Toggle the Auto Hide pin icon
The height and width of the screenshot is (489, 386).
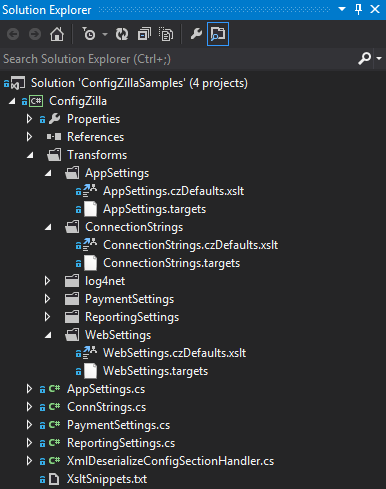click(x=359, y=9)
